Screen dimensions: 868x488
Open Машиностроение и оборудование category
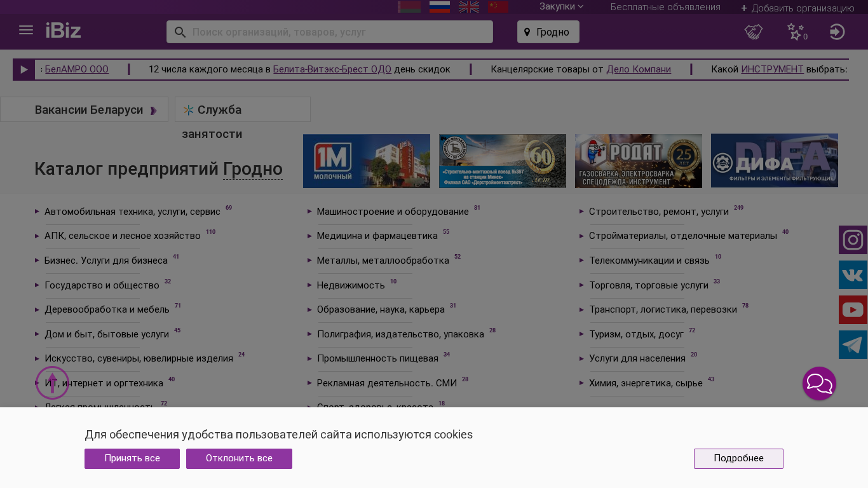pyautogui.click(x=393, y=212)
